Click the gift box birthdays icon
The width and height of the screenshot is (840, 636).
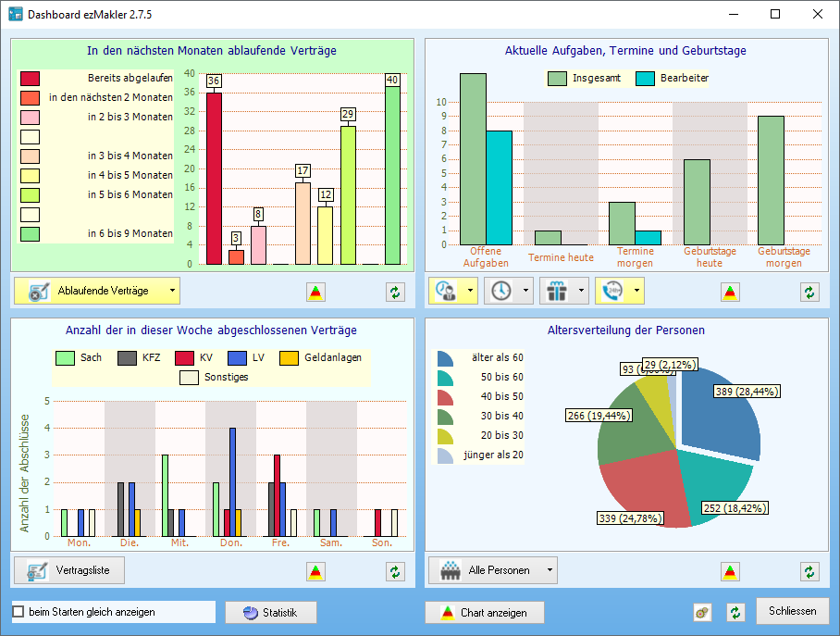coord(556,291)
